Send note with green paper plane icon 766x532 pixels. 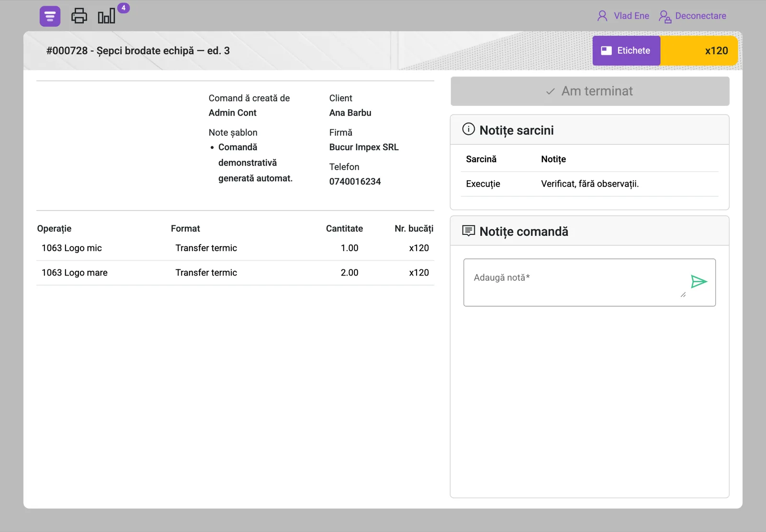tap(698, 281)
